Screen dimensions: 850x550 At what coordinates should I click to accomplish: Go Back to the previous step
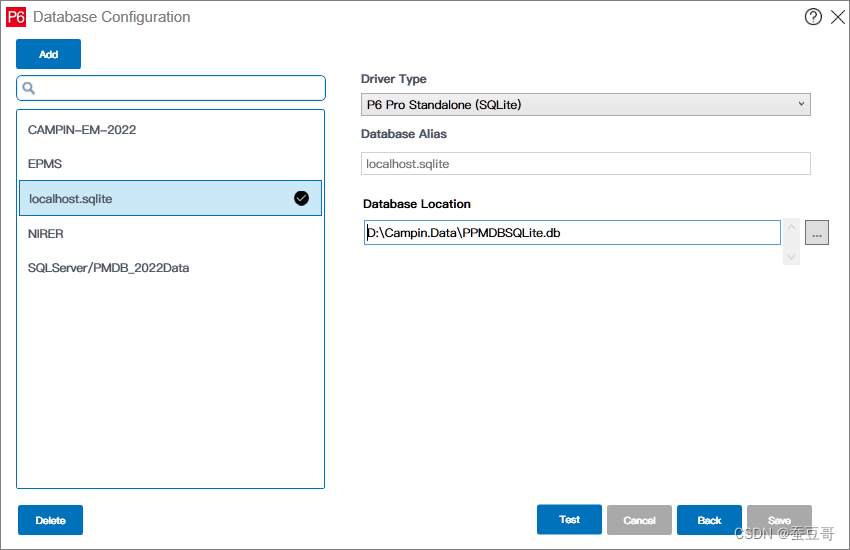point(709,520)
